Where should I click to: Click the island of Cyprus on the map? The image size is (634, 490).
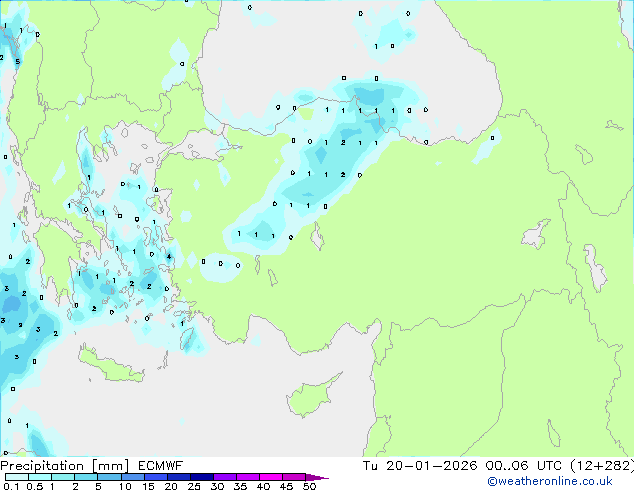click(x=305, y=393)
